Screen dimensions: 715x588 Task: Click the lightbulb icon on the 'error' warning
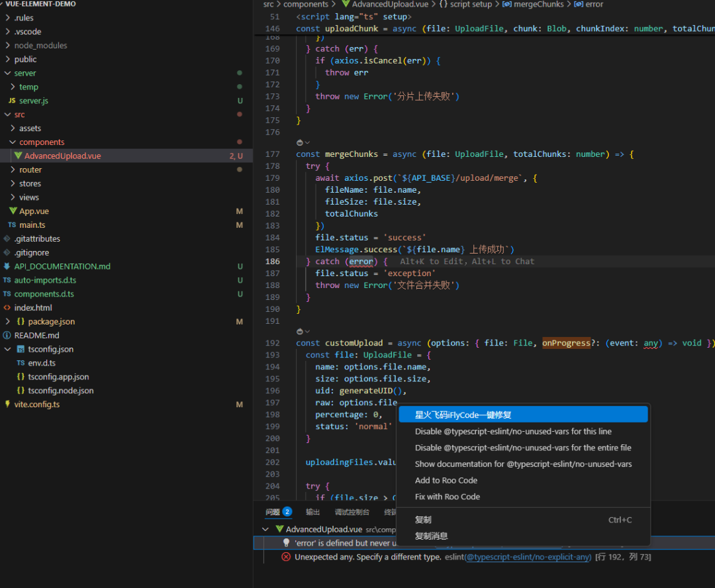point(286,543)
